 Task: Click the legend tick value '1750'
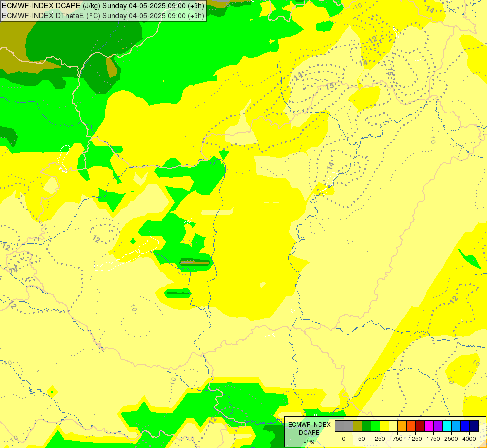433,439
